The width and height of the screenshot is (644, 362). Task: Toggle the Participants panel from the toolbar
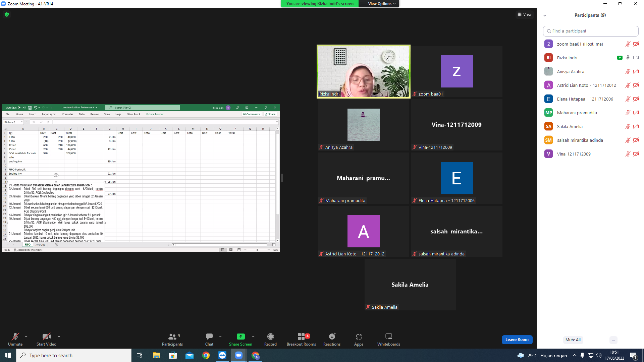point(172,339)
